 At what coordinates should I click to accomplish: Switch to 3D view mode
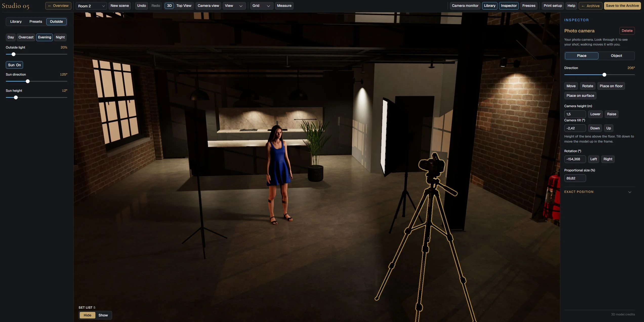(x=169, y=6)
